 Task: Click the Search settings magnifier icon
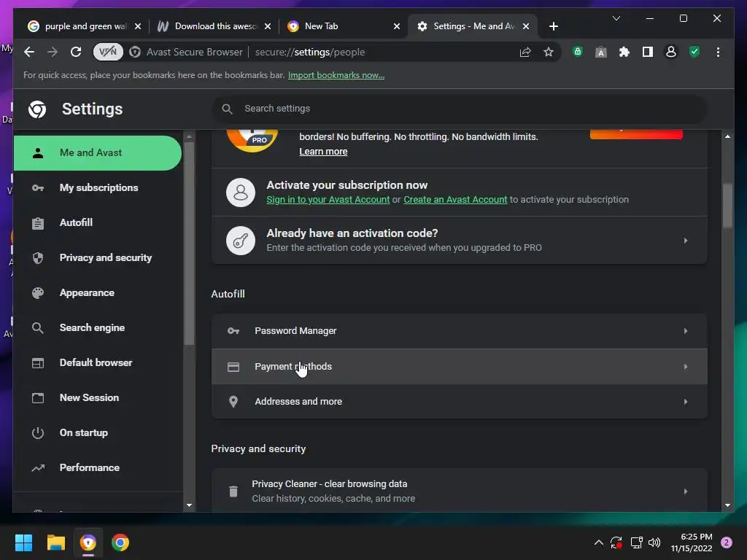pos(227,109)
